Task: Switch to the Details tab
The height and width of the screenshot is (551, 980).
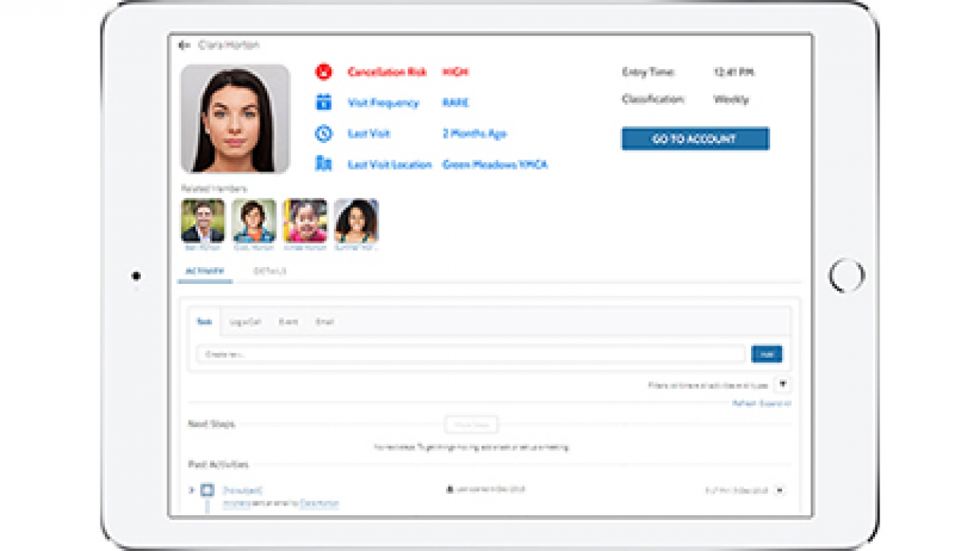Action: coord(269,272)
